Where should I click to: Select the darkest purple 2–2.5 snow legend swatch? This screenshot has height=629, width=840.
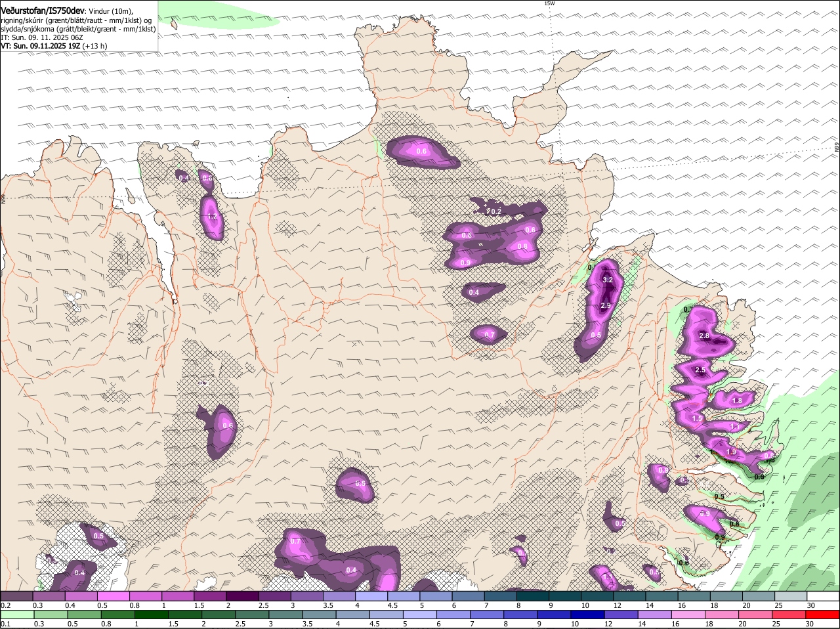[242, 596]
